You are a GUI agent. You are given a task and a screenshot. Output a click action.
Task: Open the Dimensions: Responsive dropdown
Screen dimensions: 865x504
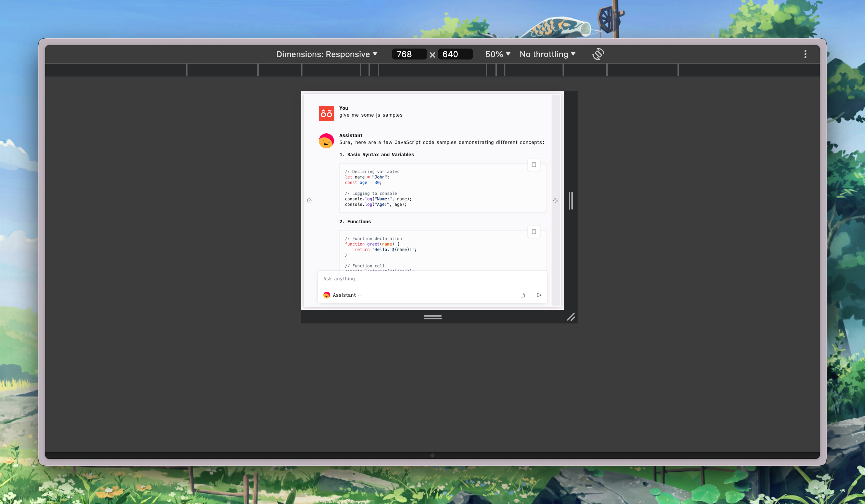[x=326, y=54]
